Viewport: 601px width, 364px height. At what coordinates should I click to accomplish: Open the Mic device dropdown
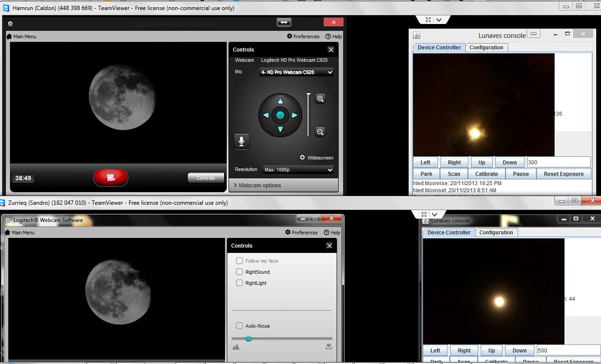(x=296, y=72)
